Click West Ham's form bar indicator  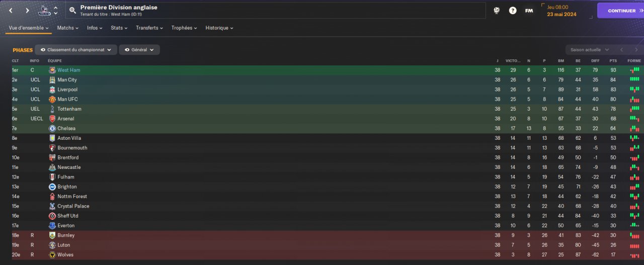tap(634, 70)
